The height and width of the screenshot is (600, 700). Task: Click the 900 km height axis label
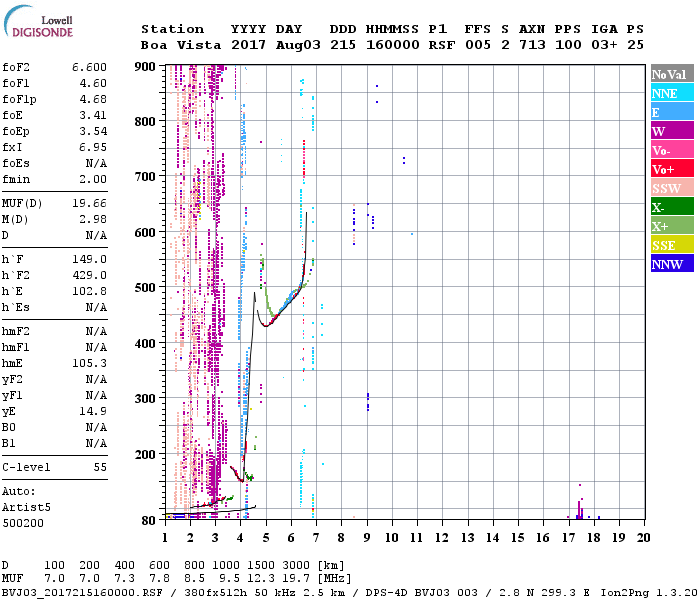click(145, 67)
